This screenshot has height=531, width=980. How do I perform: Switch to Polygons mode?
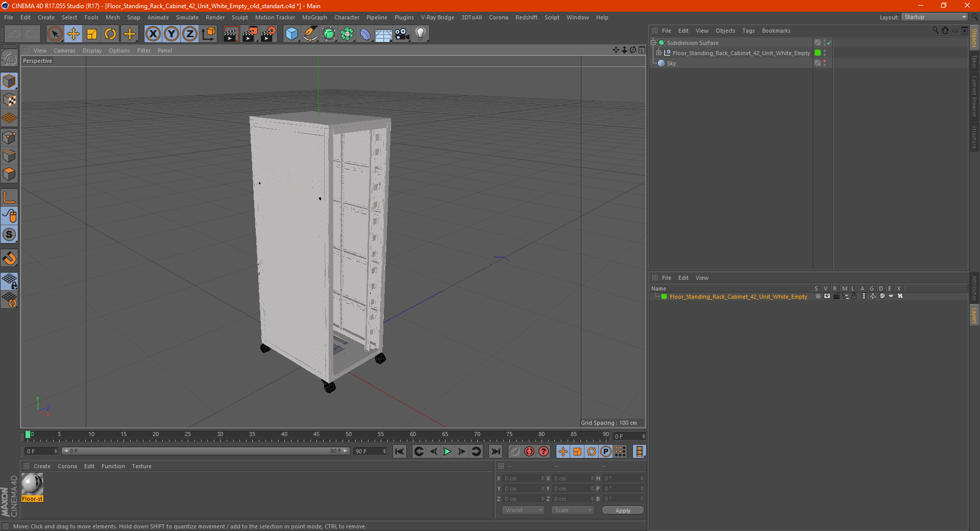coord(9,174)
